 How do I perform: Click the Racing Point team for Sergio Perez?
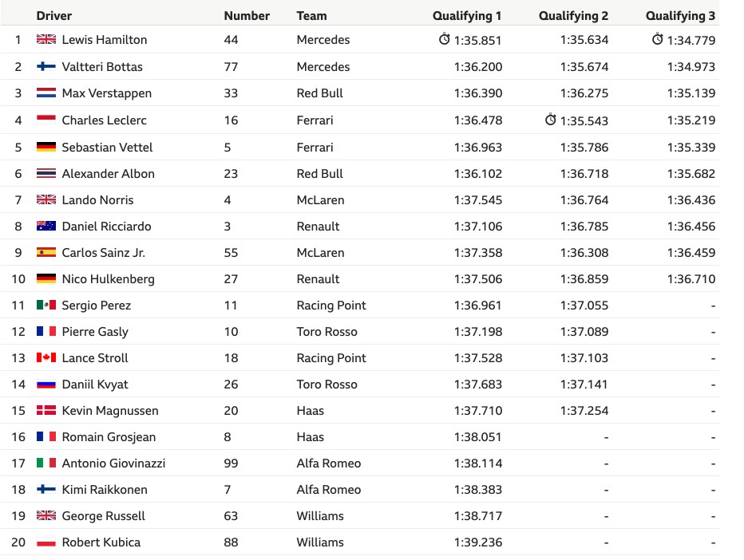click(331, 306)
